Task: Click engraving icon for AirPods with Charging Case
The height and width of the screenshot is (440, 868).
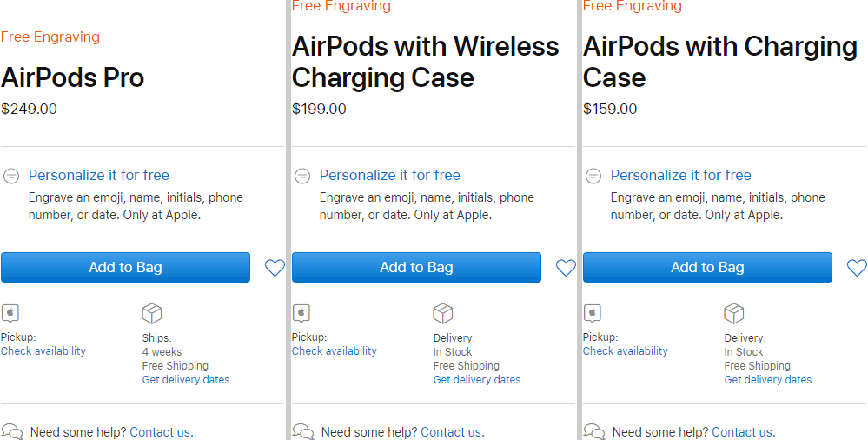Action: point(593,176)
